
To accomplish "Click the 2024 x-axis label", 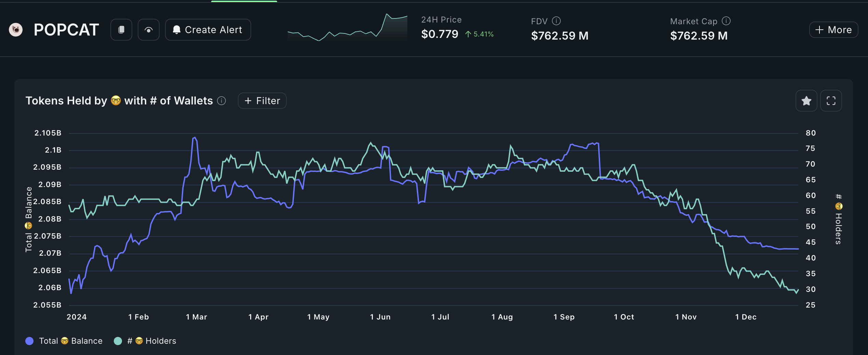I will [77, 317].
